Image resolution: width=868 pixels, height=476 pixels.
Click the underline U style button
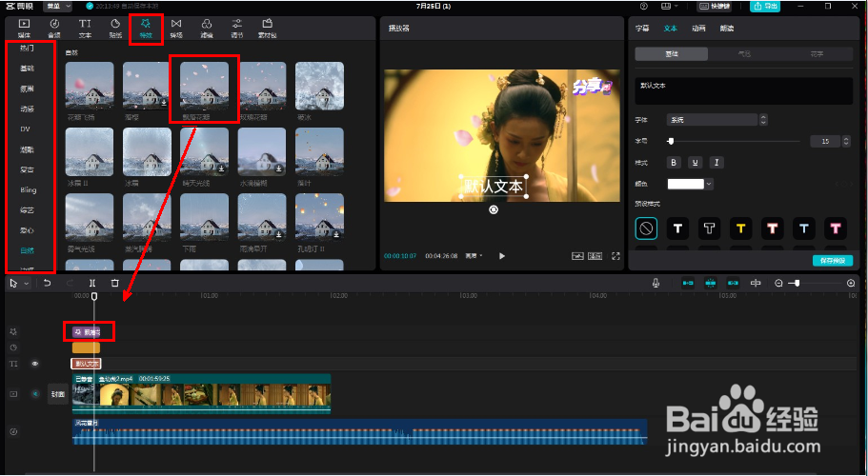click(695, 163)
